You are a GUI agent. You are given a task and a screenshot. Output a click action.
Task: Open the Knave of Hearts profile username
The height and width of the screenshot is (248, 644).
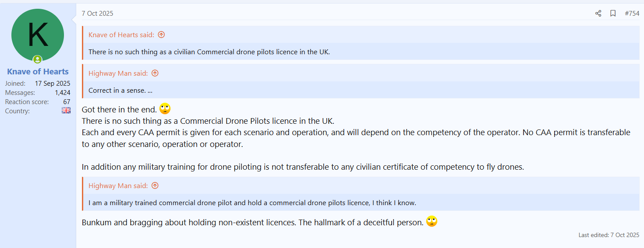coord(38,72)
